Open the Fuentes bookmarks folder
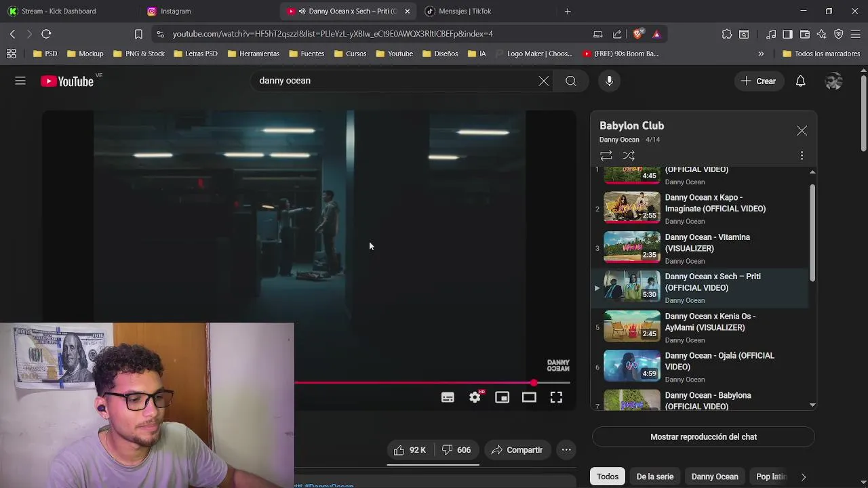The image size is (868, 488). [x=307, y=54]
